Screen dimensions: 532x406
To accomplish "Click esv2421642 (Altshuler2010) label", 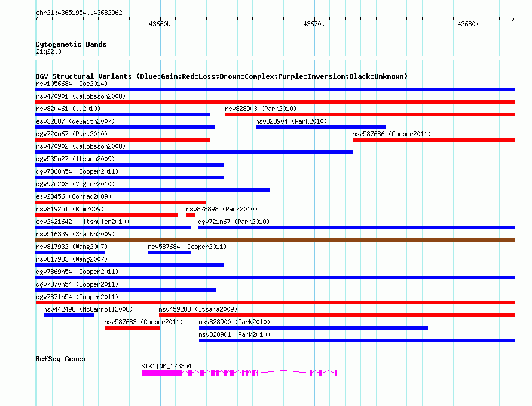I will (x=82, y=222).
